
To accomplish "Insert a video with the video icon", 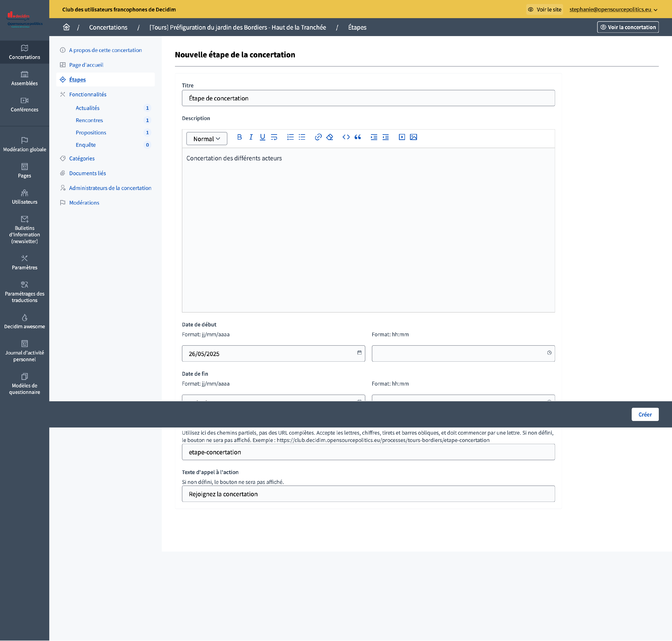I will coord(402,137).
